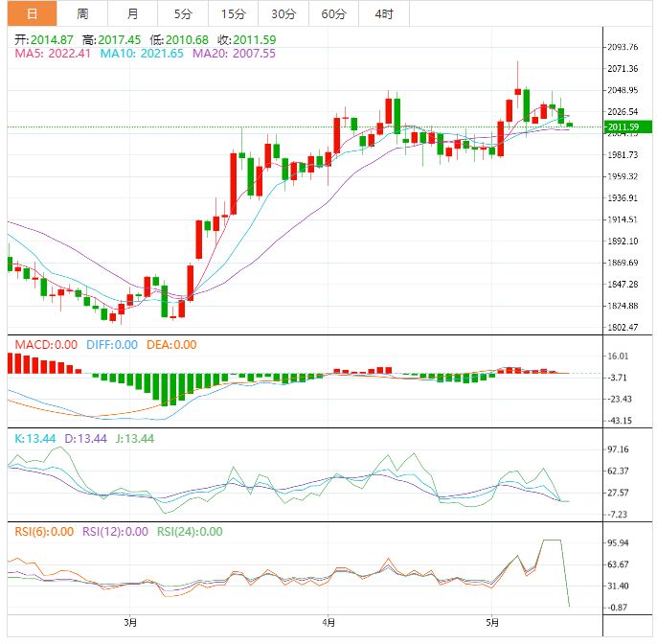Click the DEA value label
Image resolution: width=657 pixels, height=644 pixels.
[170, 345]
